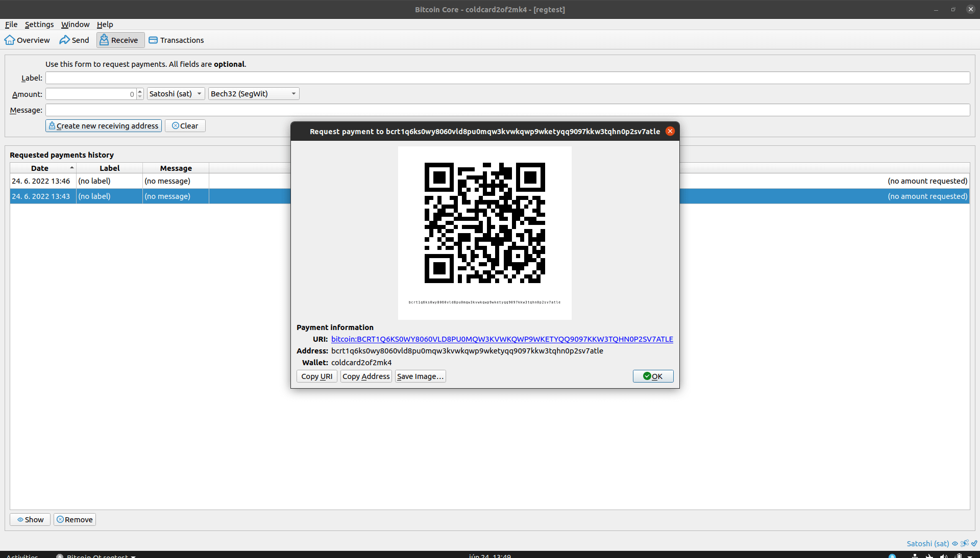The width and height of the screenshot is (980, 558).
Task: Create new receiving address
Action: 104,126
